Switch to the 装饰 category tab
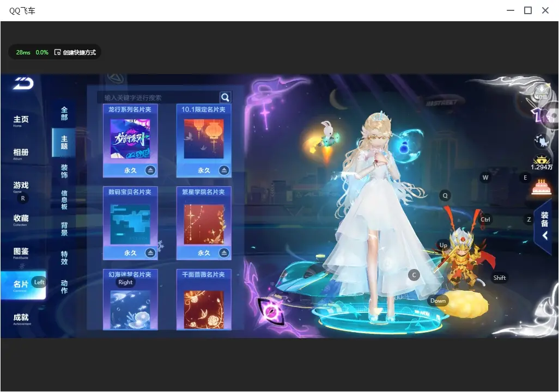The height and width of the screenshot is (392, 559). 64,171
